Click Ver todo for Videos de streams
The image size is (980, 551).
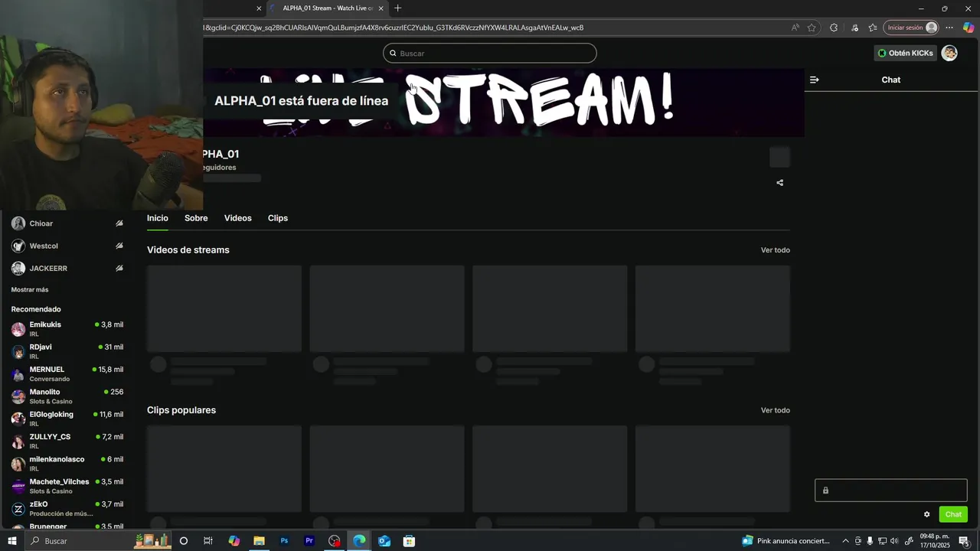tap(775, 250)
